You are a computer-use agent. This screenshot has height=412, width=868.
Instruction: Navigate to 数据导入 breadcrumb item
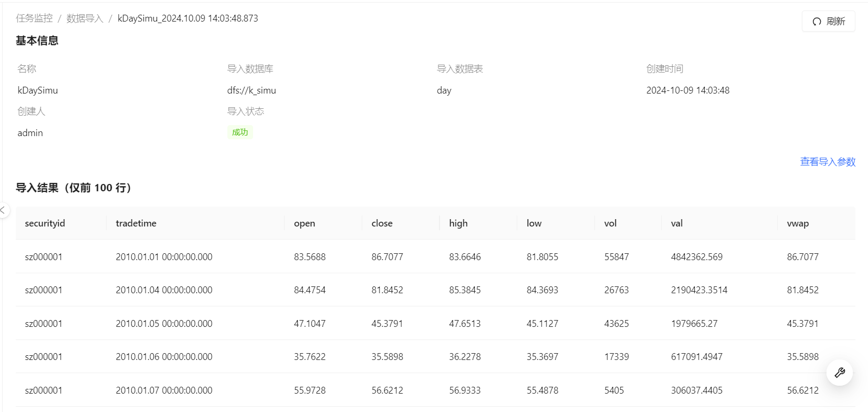pos(85,18)
